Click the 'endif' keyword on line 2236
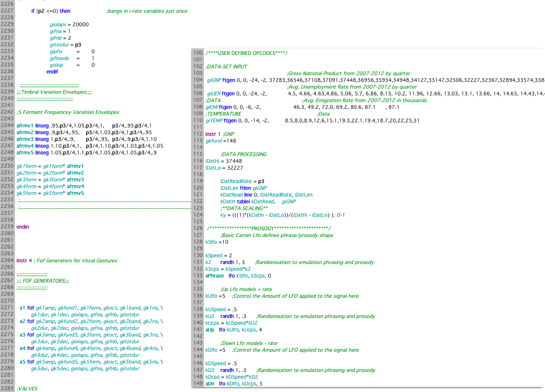545x392 pixels. click(x=52, y=72)
